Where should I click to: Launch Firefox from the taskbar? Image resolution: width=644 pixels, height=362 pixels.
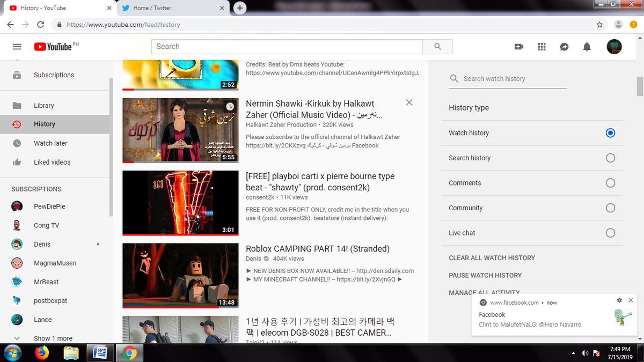[x=42, y=353]
